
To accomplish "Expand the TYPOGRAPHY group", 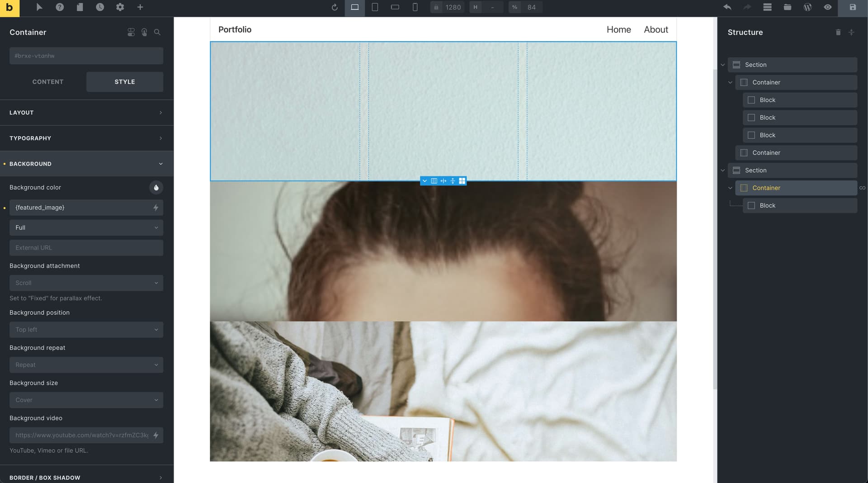I will click(x=87, y=138).
